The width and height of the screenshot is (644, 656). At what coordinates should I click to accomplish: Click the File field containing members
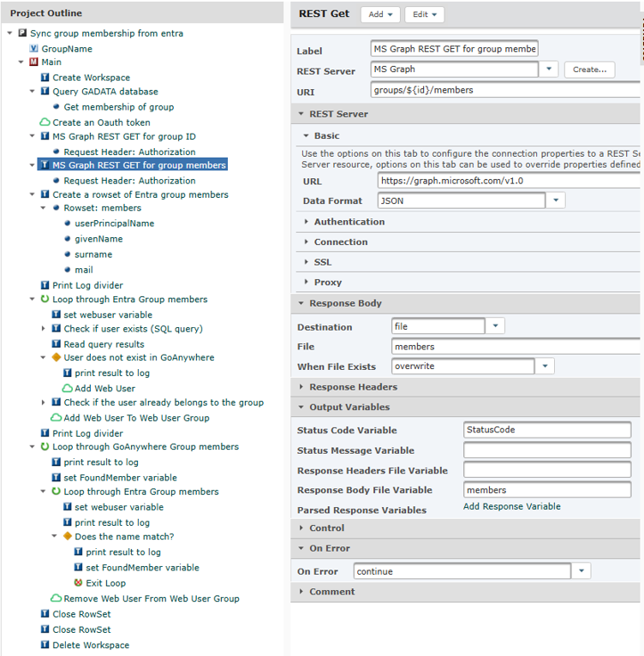516,346
